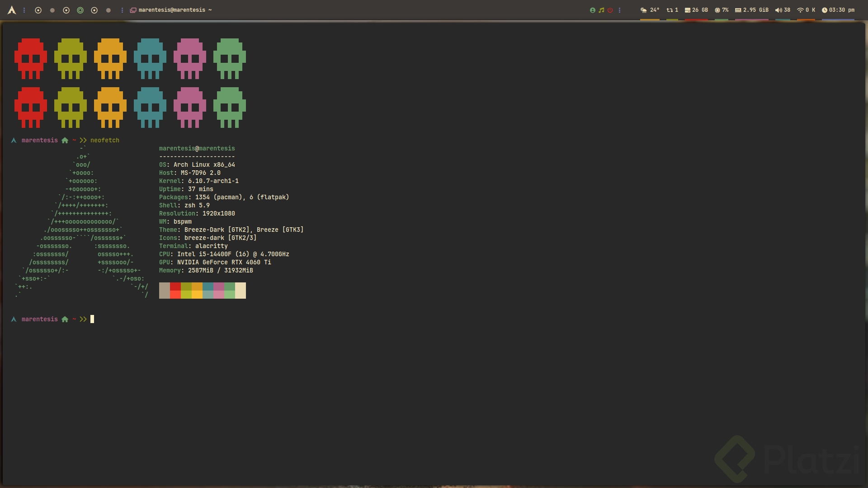Click the Arch Linux launcher logo
The image size is (868, 488).
pyautogui.click(x=12, y=10)
